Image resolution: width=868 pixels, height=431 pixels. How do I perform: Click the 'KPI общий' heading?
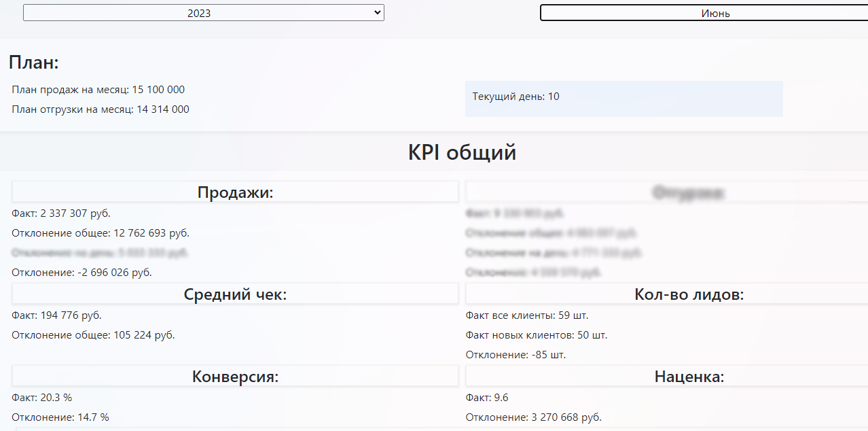(x=462, y=152)
